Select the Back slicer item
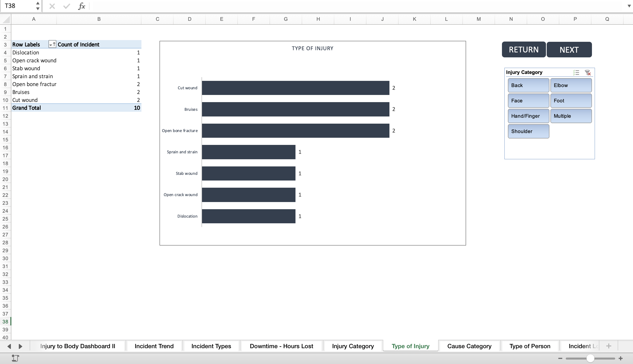The height and width of the screenshot is (364, 633). point(528,85)
